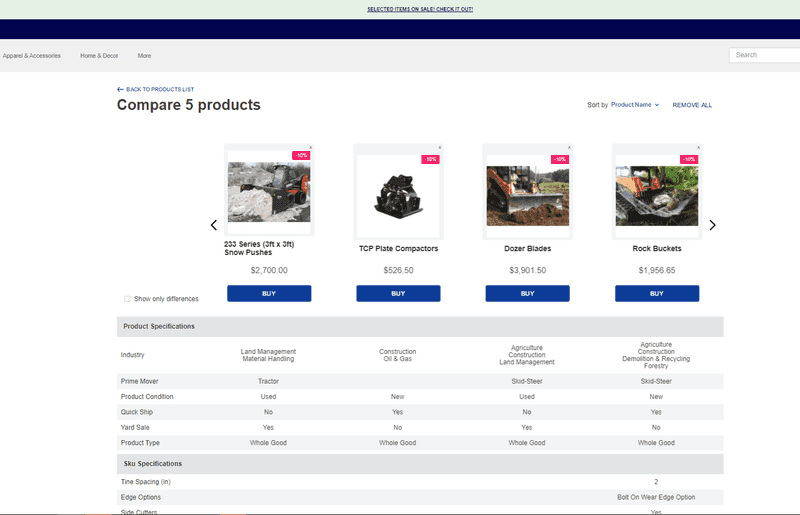This screenshot has height=515, width=800.
Task: Open the Dozer Blades product image
Action: 527,193
